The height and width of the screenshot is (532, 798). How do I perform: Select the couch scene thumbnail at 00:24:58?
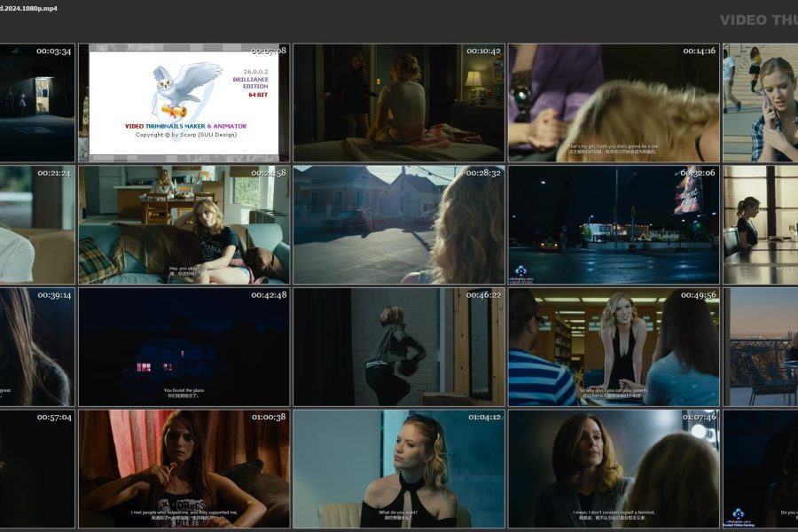click(x=184, y=224)
